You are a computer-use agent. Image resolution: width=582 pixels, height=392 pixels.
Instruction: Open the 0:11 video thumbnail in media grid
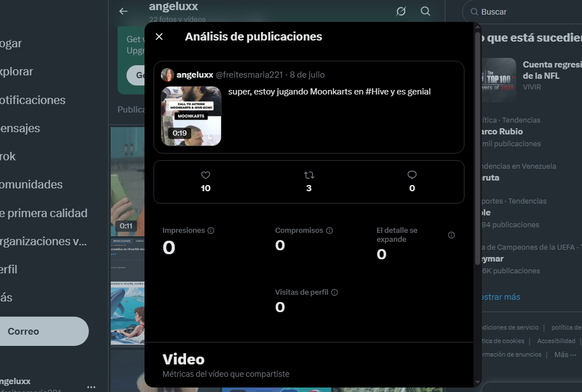click(x=127, y=182)
